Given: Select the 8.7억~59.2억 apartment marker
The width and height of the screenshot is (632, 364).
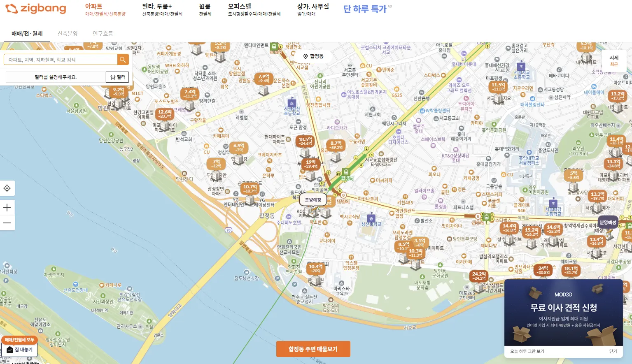Looking at the screenshot, I should pyautogui.click(x=336, y=145).
